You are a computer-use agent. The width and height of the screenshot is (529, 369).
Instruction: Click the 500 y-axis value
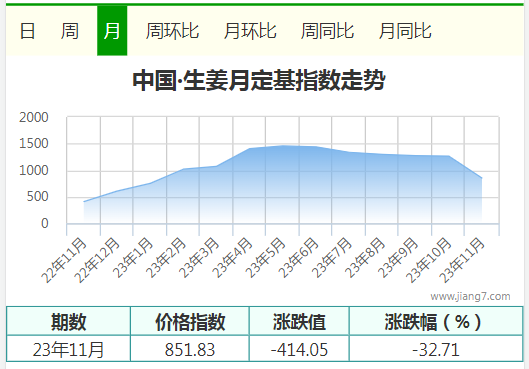coord(37,197)
